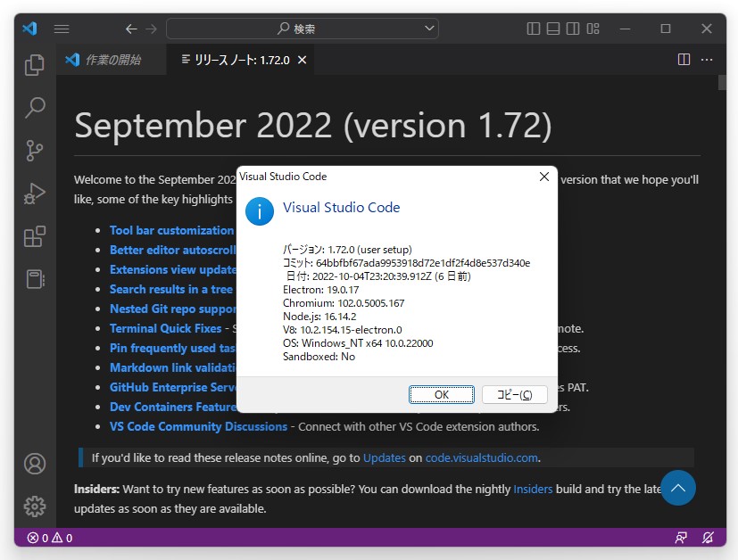
Task: Open the Extensions view
Action: pyautogui.click(x=35, y=236)
